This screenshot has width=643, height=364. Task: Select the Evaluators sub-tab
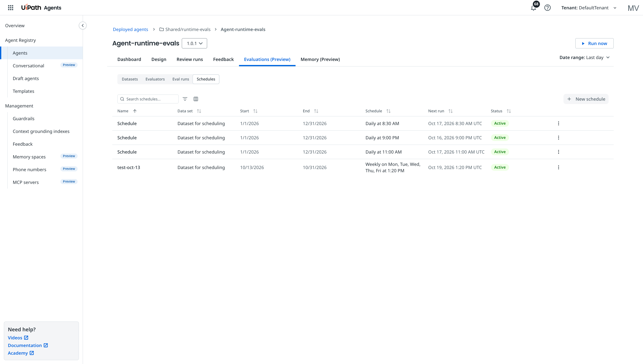tap(155, 79)
